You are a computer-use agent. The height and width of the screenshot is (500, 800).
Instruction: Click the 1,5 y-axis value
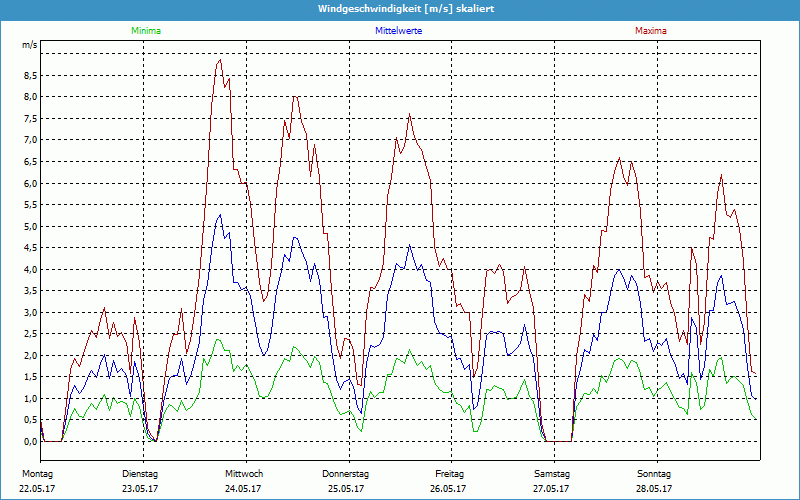31,377
